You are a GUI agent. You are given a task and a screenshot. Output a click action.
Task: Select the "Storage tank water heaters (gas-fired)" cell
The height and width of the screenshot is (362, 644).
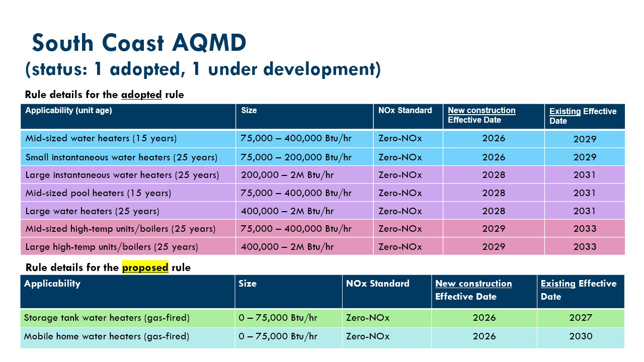coord(107,318)
